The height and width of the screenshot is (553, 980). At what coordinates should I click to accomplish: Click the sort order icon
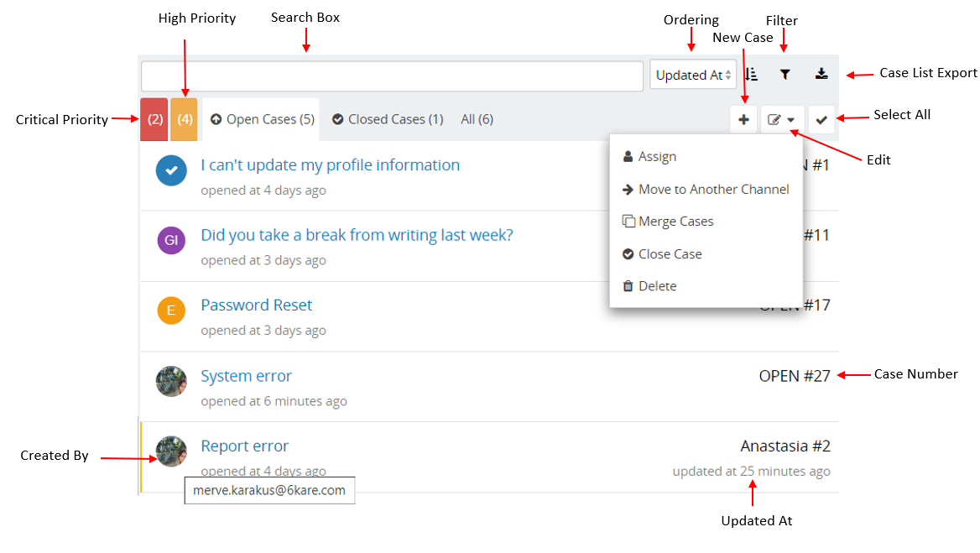tap(752, 75)
